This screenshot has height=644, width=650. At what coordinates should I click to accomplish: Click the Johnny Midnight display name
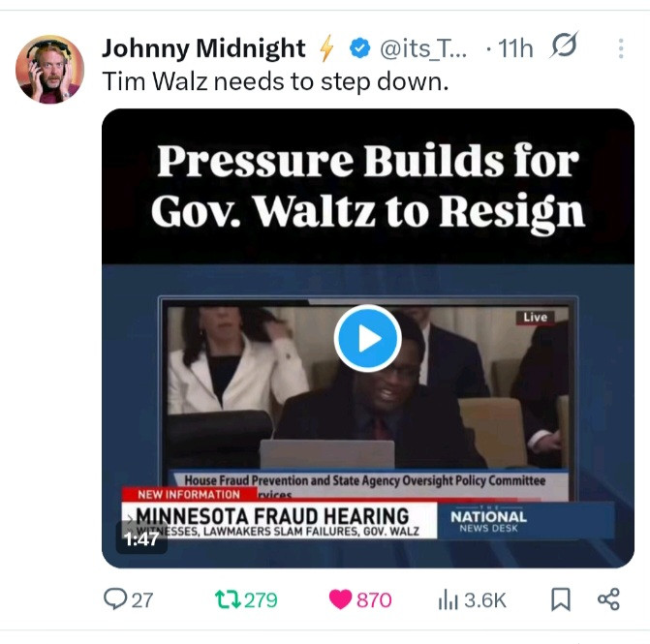coord(203,48)
